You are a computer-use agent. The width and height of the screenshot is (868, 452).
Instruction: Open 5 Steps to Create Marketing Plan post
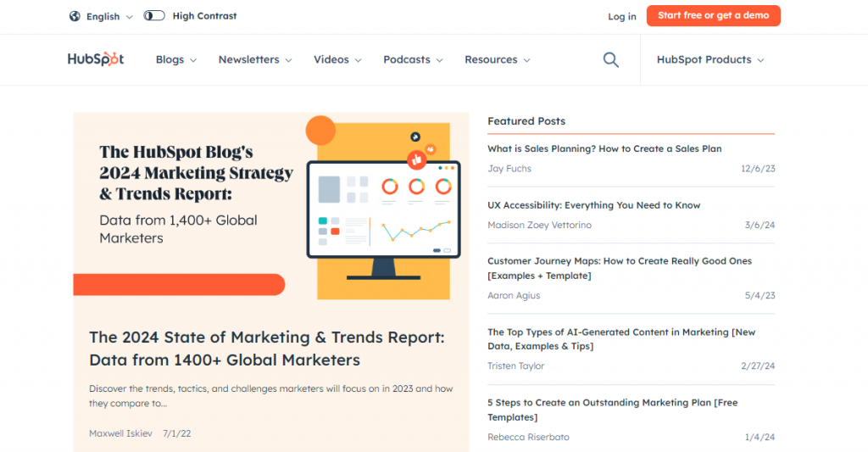(x=612, y=410)
